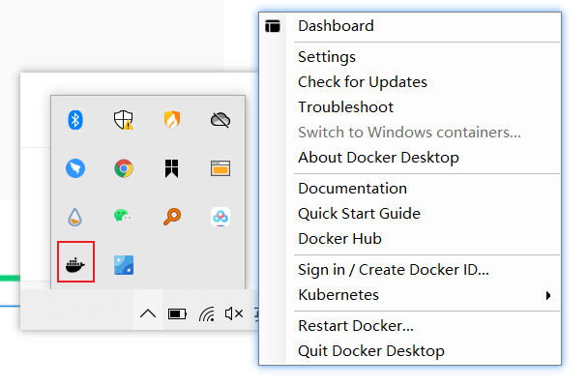Viewport: 588px width, 387px height.
Task: Click the Windows Security shield icon
Action: pyautogui.click(x=124, y=120)
